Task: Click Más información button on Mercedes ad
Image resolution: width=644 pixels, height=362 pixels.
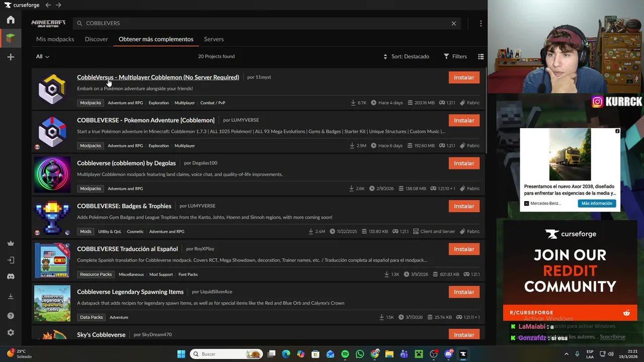Action: tap(597, 203)
